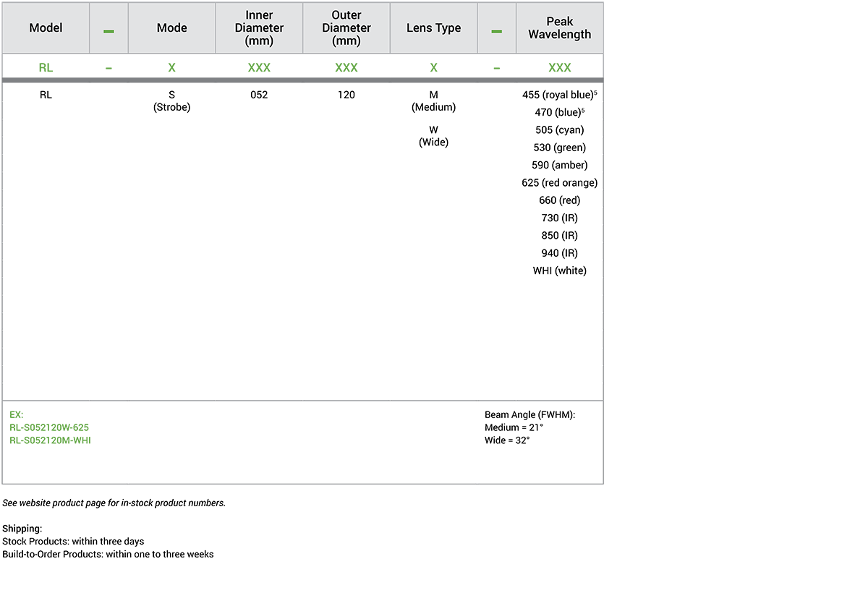The image size is (868, 606).
Task: Select the "505 (cyan)" wavelength
Action: coord(560,130)
